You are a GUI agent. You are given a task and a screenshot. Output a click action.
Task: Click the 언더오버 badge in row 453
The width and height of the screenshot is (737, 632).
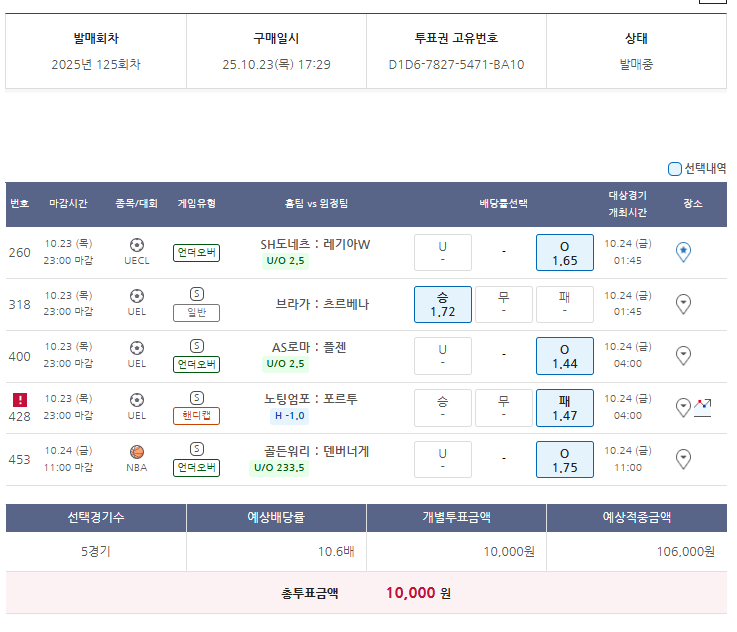click(x=196, y=468)
